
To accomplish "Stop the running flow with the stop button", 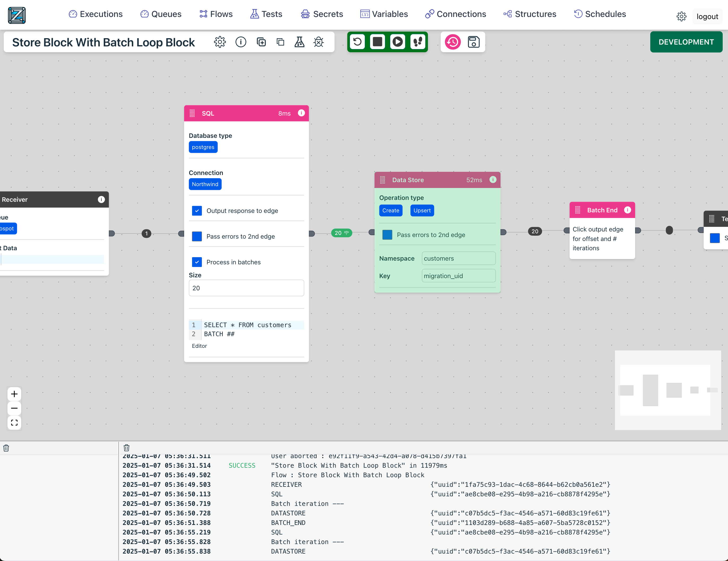I will click(377, 42).
